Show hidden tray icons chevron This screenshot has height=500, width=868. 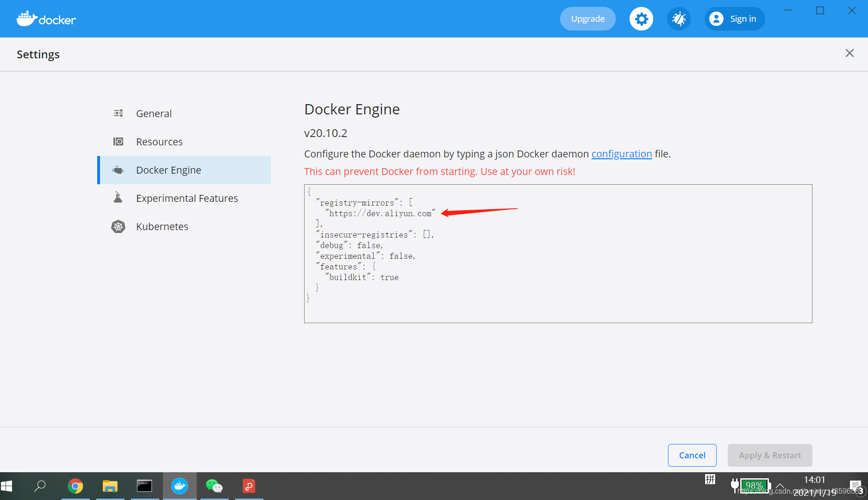(x=780, y=486)
